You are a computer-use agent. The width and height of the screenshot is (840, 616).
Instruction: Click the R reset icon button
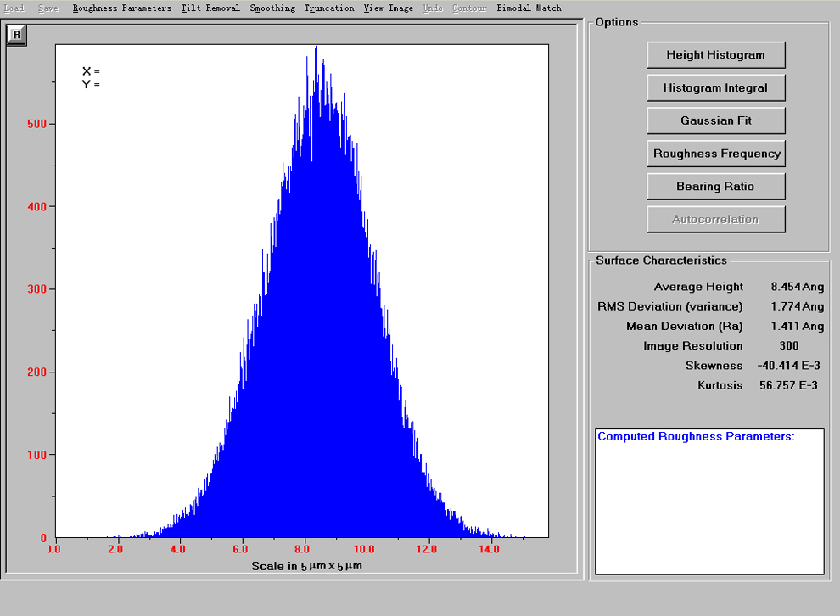click(17, 35)
